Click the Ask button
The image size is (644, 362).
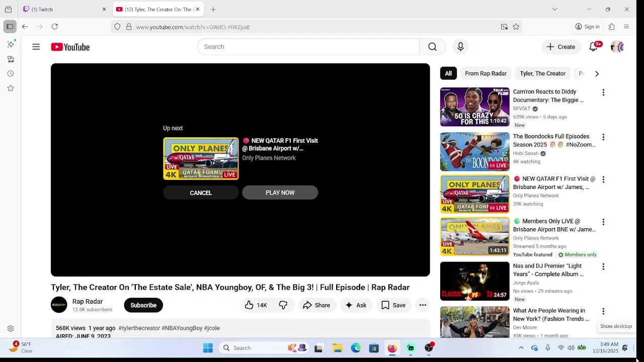(356, 305)
